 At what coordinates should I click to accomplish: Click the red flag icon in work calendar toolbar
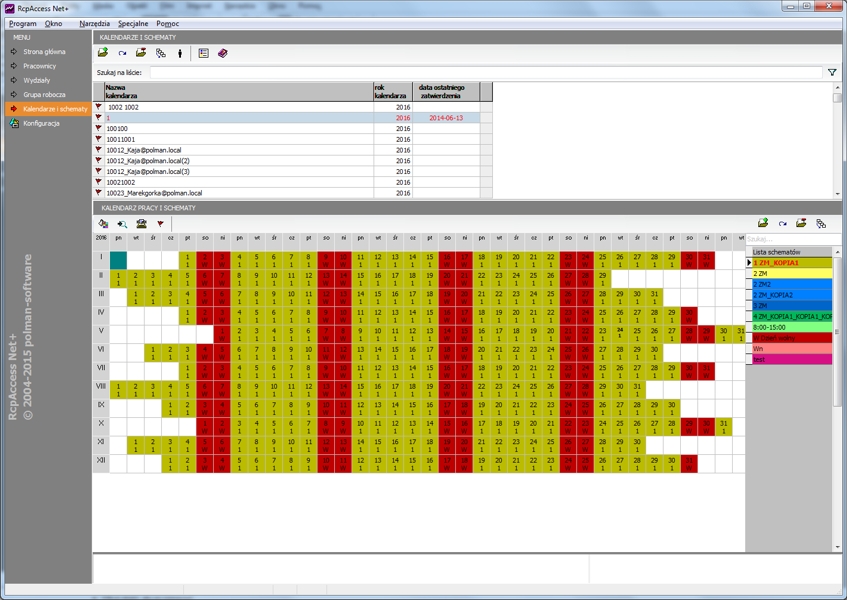point(160,224)
